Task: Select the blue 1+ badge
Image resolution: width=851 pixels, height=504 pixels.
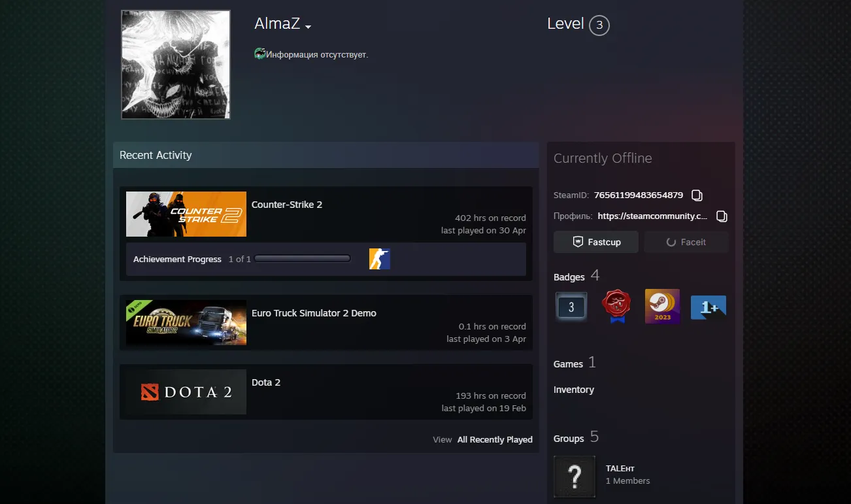Action: [709, 307]
